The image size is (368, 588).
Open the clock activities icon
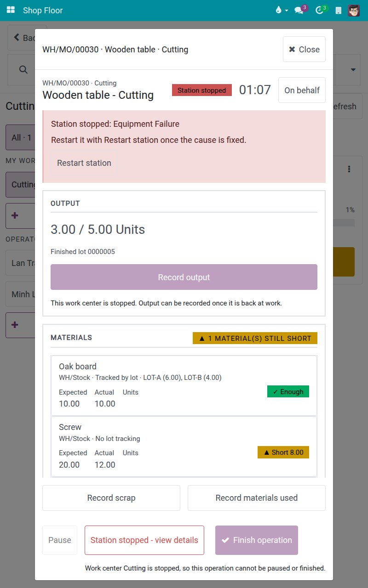[x=320, y=10]
